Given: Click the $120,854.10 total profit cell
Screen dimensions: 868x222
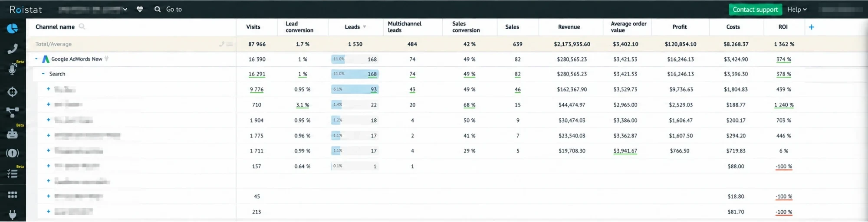Looking at the screenshot, I should [x=681, y=44].
